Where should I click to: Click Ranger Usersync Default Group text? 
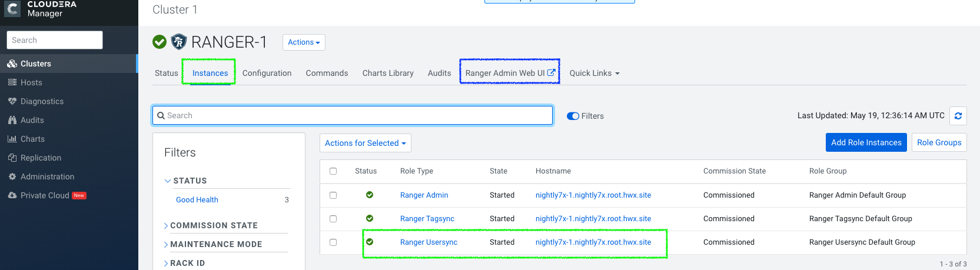click(x=862, y=242)
